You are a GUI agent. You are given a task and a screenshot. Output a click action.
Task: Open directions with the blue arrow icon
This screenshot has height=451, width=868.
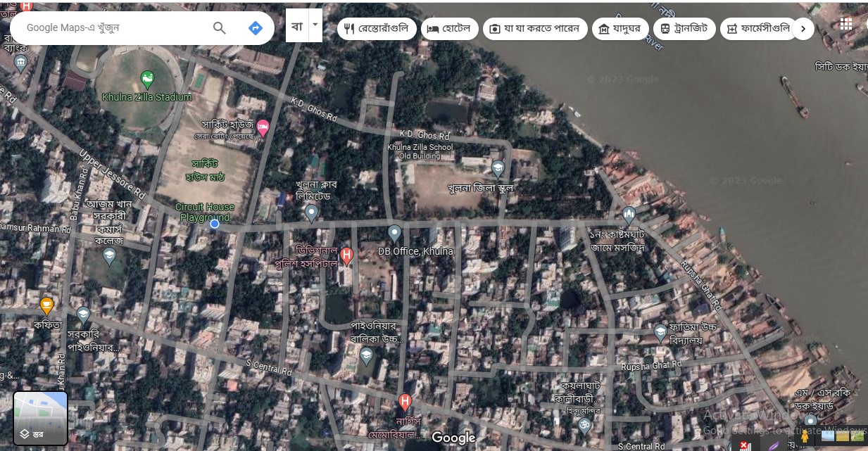coord(256,28)
